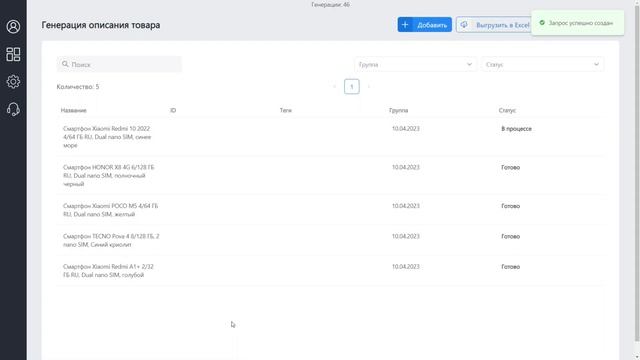The height and width of the screenshot is (360, 640).
Task: Open Xiaomi Redmi A1+ 2/32 row
Action: 331,271
